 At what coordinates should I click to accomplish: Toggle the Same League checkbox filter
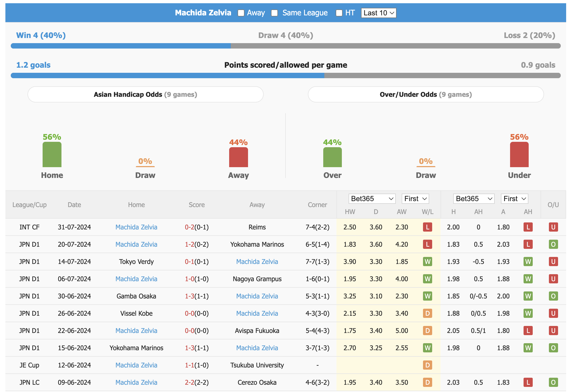[275, 13]
